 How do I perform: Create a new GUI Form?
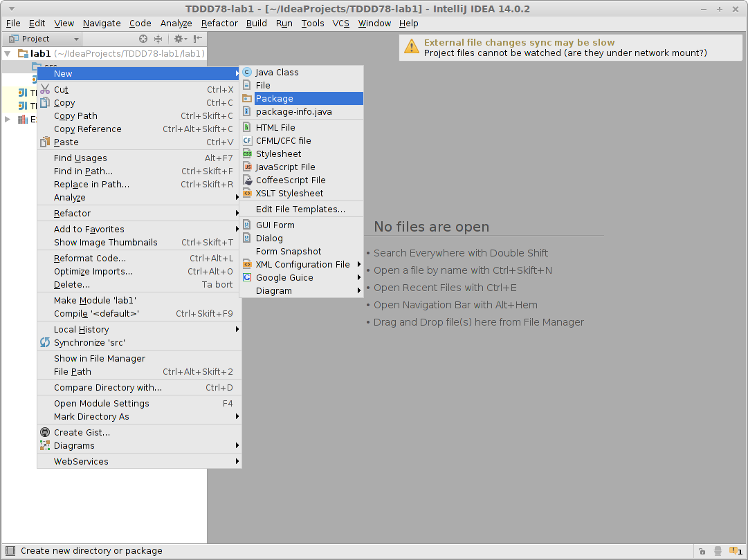click(x=302, y=225)
